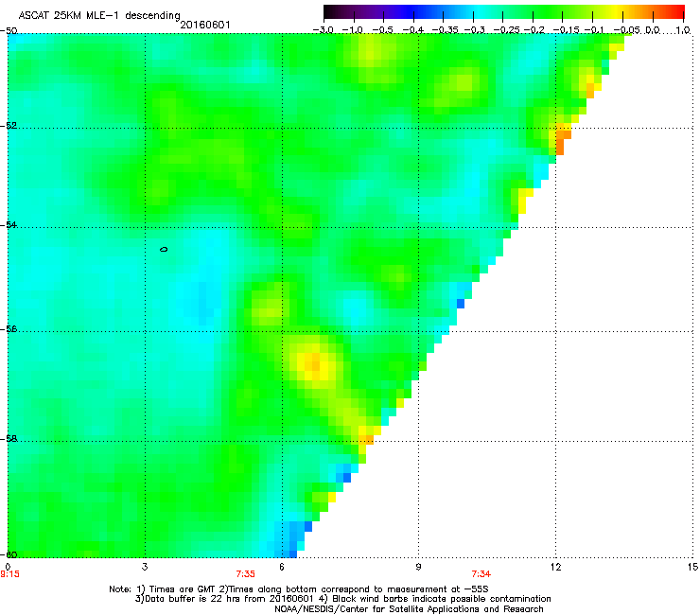Click the longitude 12 axis label
The height and width of the screenshot is (615, 700).
point(555,567)
